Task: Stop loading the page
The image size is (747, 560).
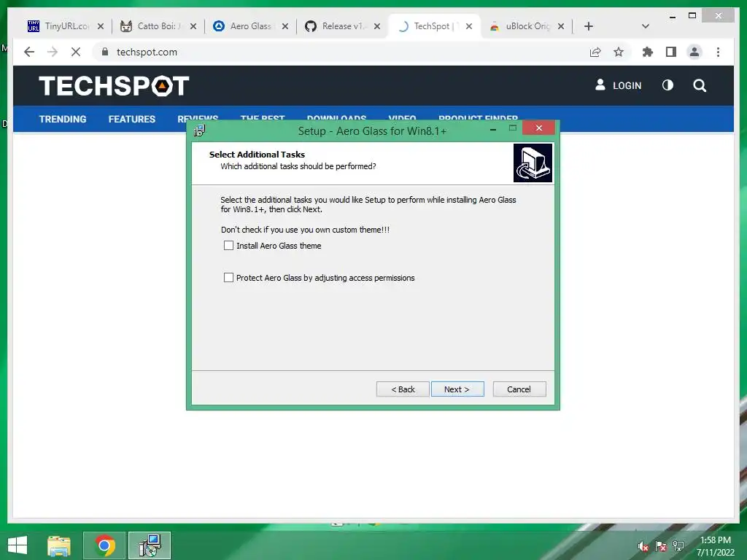Action: point(76,52)
